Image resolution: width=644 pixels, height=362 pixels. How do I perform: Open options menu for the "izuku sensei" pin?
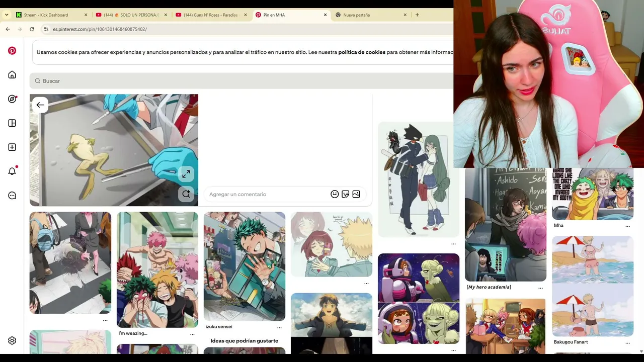[x=279, y=327]
